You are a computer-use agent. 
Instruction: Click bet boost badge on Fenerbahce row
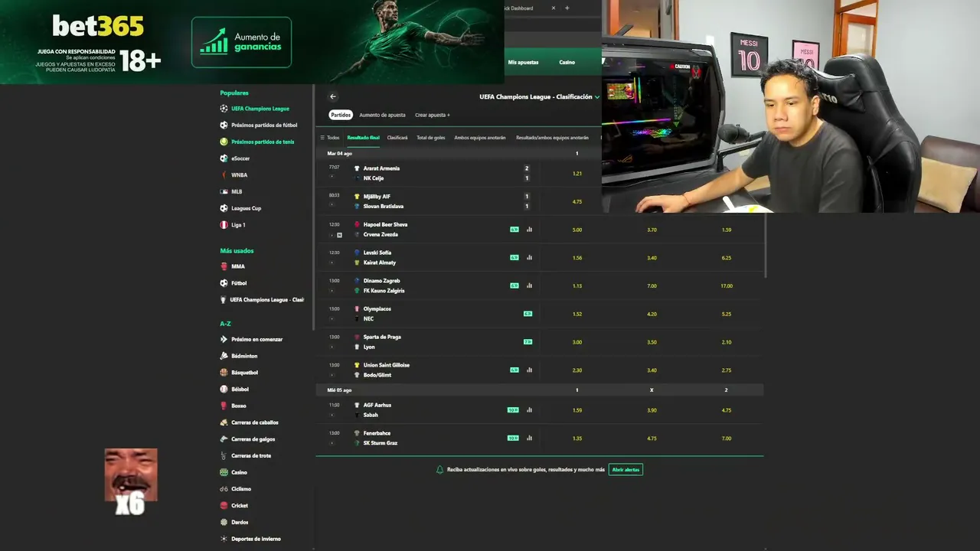pos(513,438)
